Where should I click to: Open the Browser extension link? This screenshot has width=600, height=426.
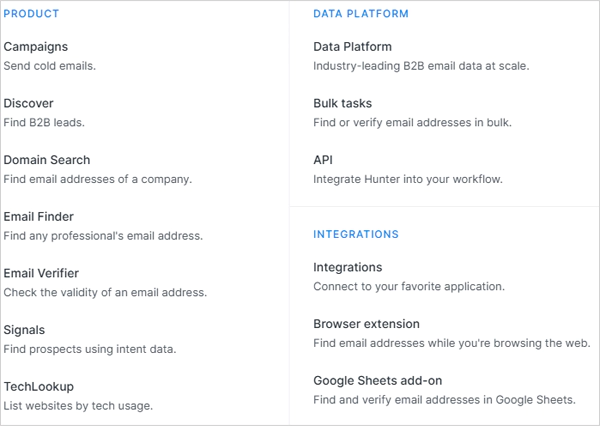(366, 324)
